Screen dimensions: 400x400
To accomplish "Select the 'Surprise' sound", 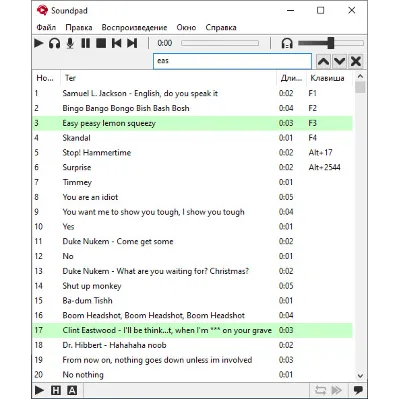I will [192, 167].
